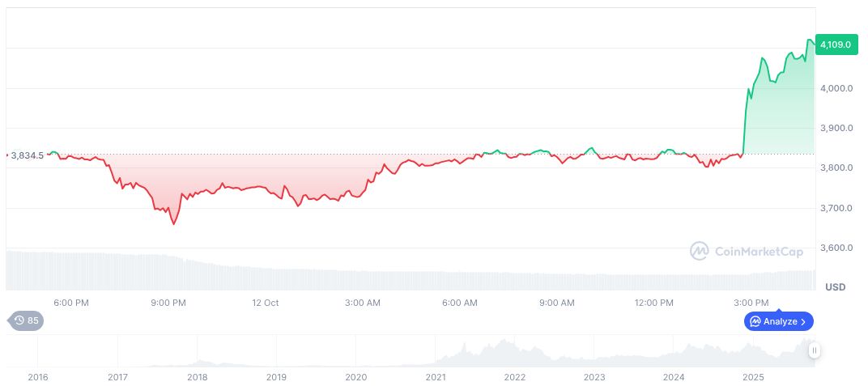
Task: Select the 2021 marker on the mini timeline
Action: (436, 377)
